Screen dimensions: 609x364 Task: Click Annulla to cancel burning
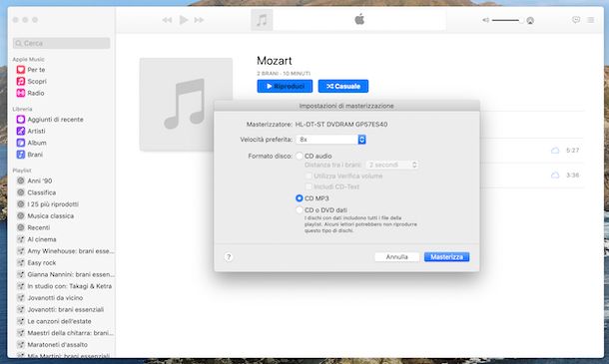tap(397, 257)
